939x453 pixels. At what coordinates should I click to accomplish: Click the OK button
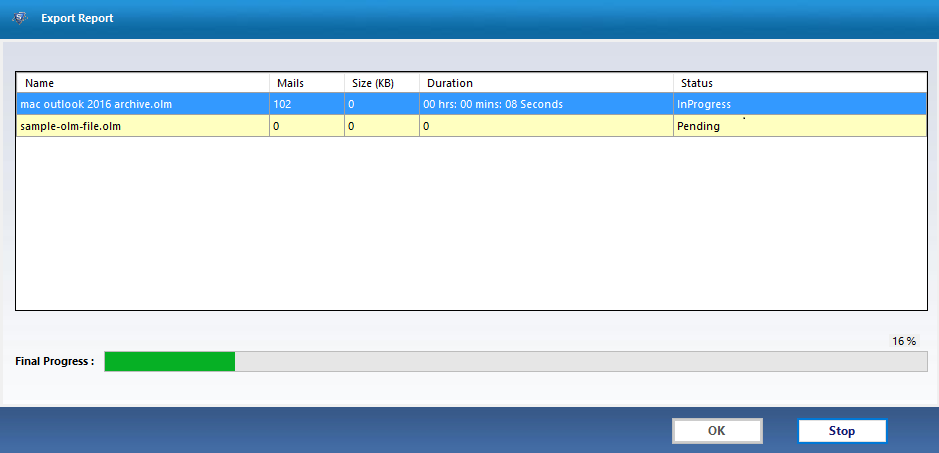coord(717,431)
